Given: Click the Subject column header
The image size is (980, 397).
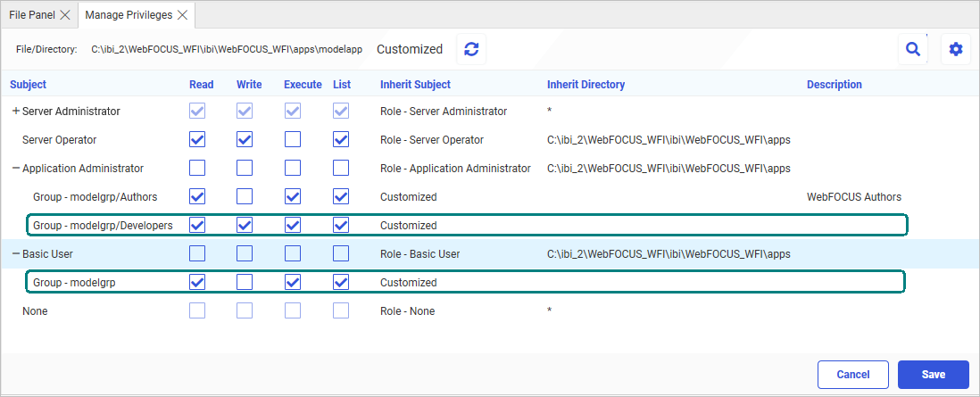Looking at the screenshot, I should (28, 85).
